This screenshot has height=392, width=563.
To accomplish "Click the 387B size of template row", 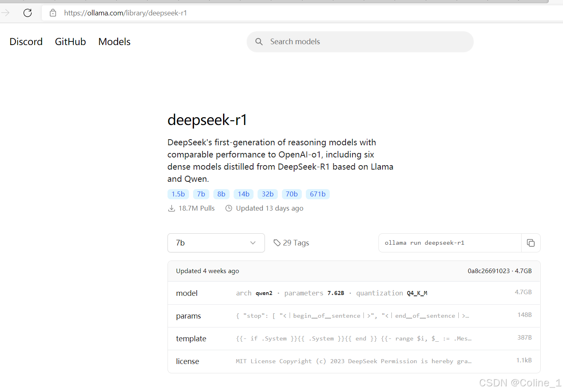I will pyautogui.click(x=524, y=338).
